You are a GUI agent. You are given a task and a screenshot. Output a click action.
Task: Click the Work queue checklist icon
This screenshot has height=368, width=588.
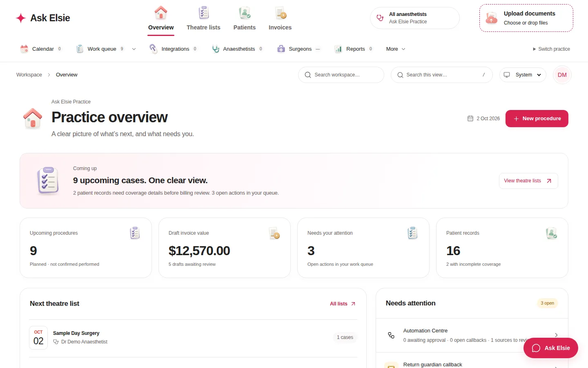coord(80,49)
